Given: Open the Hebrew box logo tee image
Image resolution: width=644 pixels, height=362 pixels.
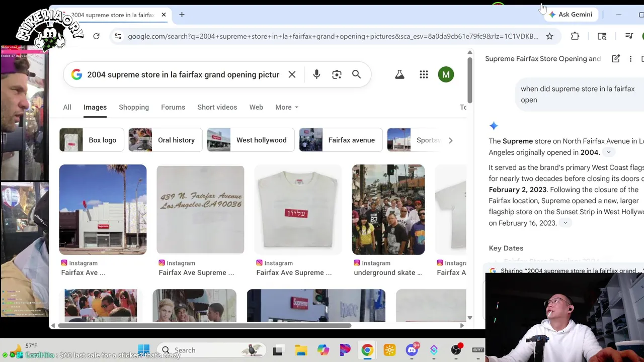Looking at the screenshot, I should [x=298, y=209].
